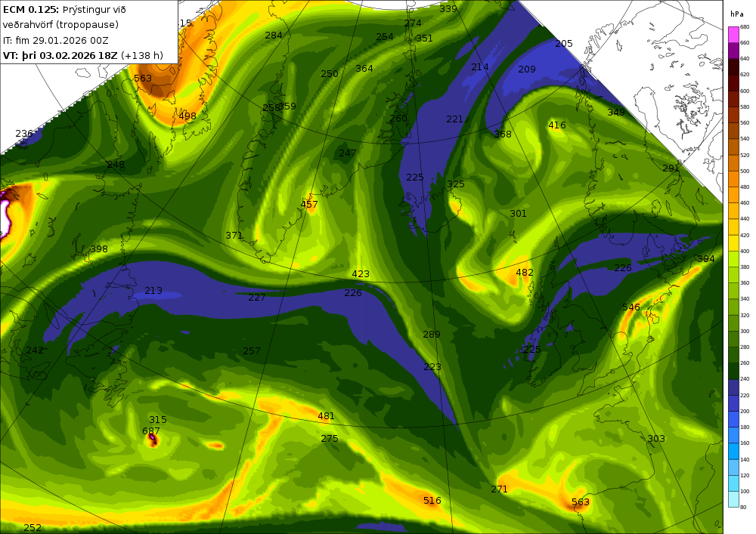Click map value 546
This screenshot has height=534, width=756.
tap(631, 307)
